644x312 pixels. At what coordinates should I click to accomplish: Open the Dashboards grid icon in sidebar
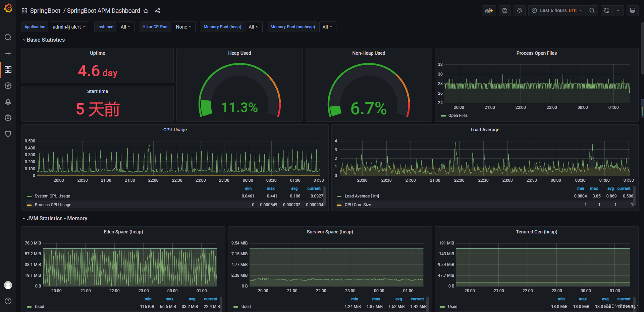[x=8, y=70]
